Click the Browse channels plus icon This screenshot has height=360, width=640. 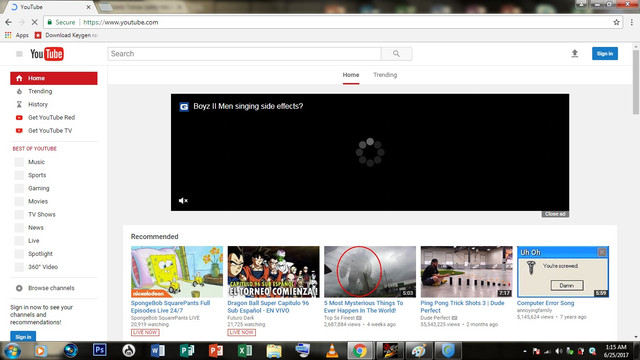(19, 288)
